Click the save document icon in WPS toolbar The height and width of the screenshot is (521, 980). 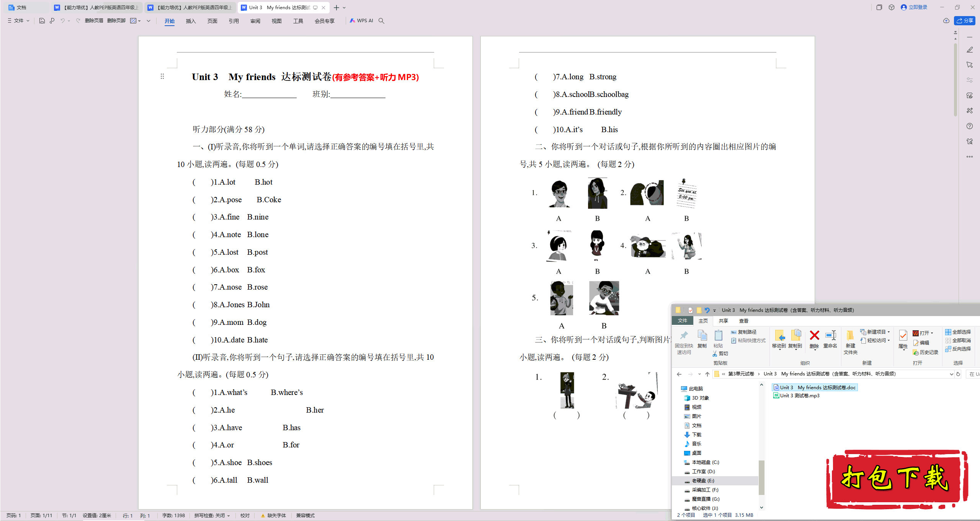pos(42,21)
